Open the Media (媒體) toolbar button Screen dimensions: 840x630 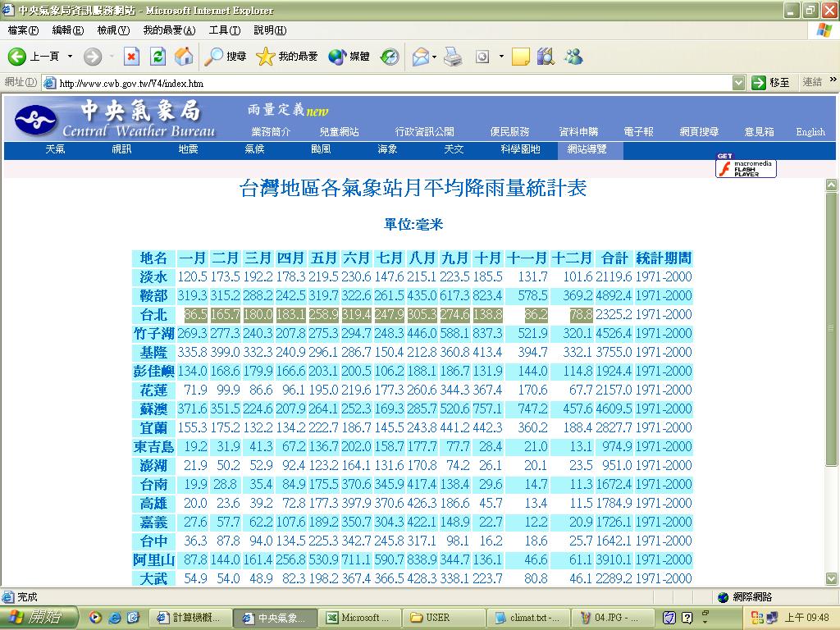(349, 57)
